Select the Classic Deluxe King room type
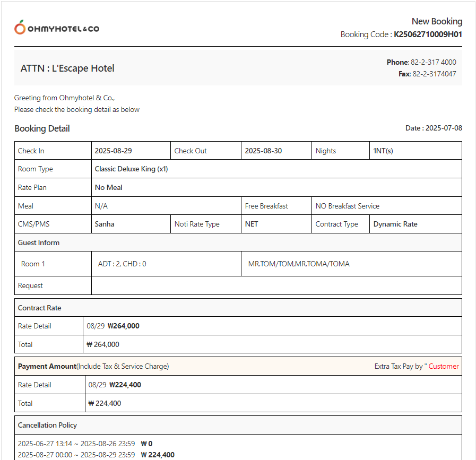 (131, 169)
